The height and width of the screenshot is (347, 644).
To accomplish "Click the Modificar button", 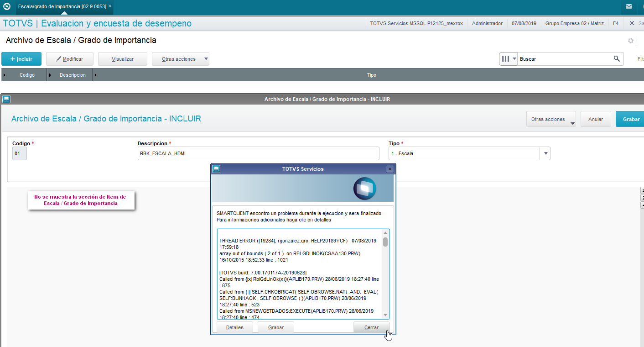I will pos(70,59).
